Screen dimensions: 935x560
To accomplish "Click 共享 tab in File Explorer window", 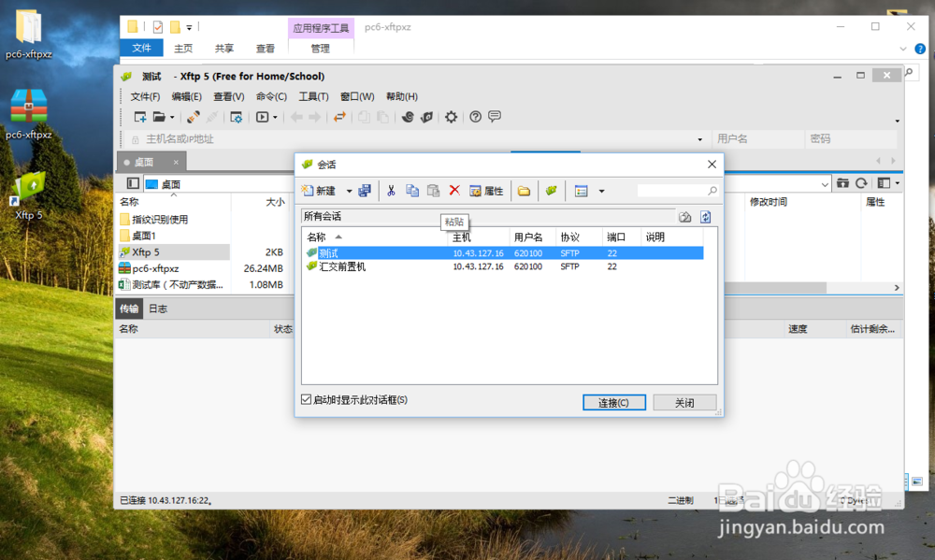I will point(224,49).
